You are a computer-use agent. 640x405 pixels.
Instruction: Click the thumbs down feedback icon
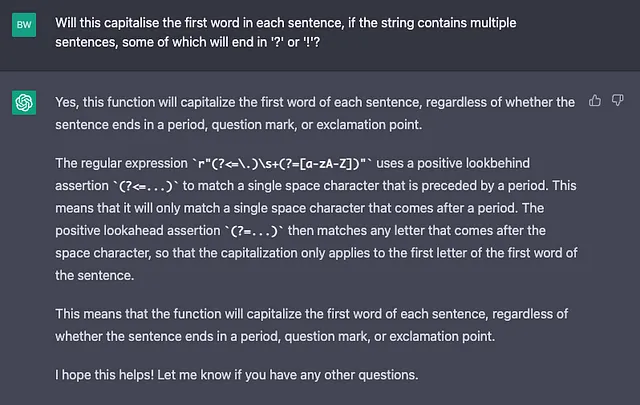pos(618,100)
